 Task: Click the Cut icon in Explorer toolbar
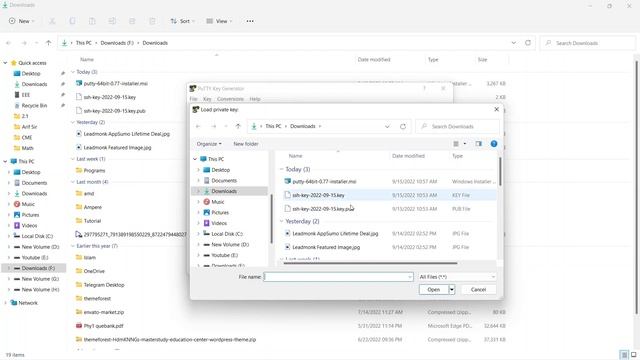[52, 21]
